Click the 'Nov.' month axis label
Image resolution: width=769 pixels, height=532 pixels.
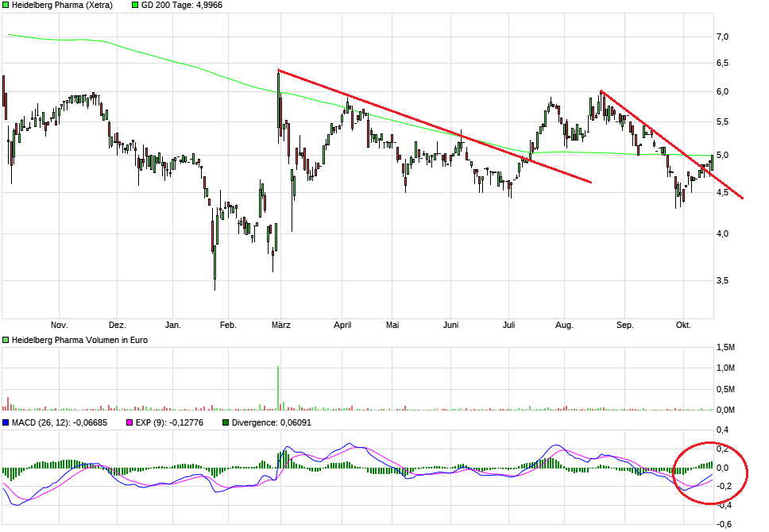click(60, 325)
